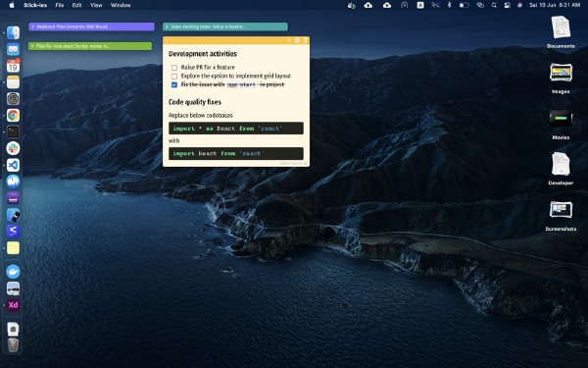Click the Replace below codebases text
The width and height of the screenshot is (588, 368).
(x=201, y=115)
